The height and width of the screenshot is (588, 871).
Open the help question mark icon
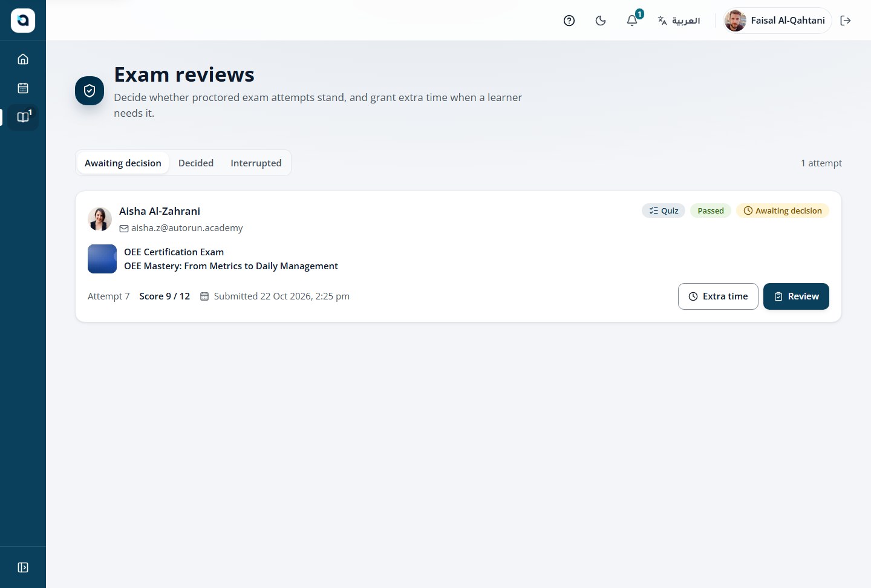pyautogui.click(x=569, y=21)
